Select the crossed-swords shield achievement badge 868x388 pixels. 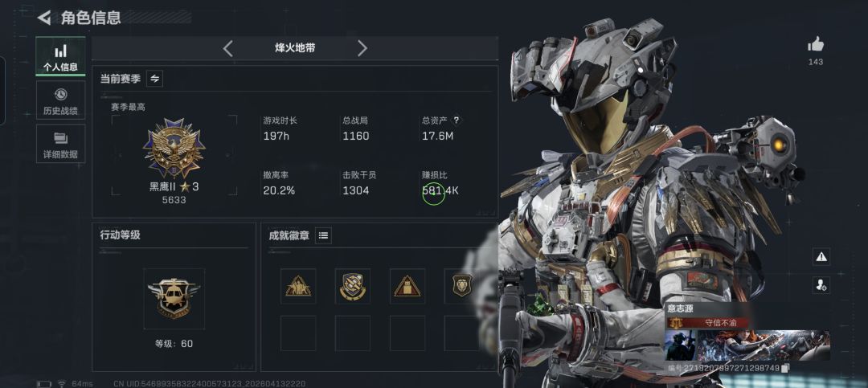click(x=353, y=286)
